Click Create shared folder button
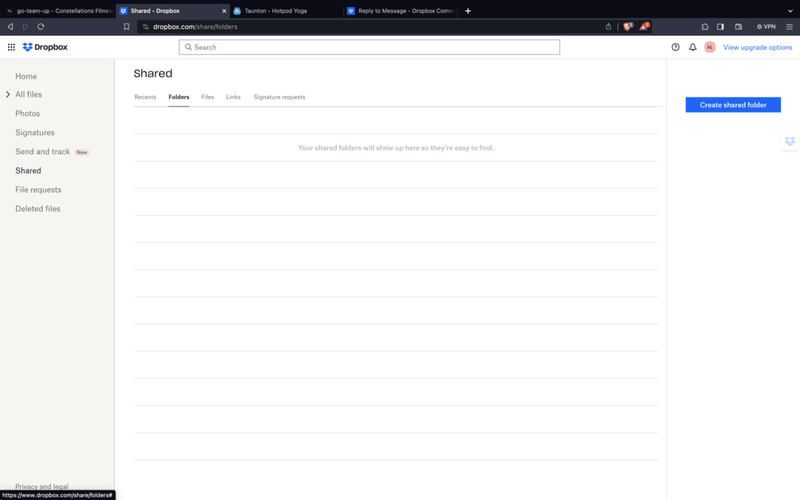This screenshot has width=800, height=500. 733,105
